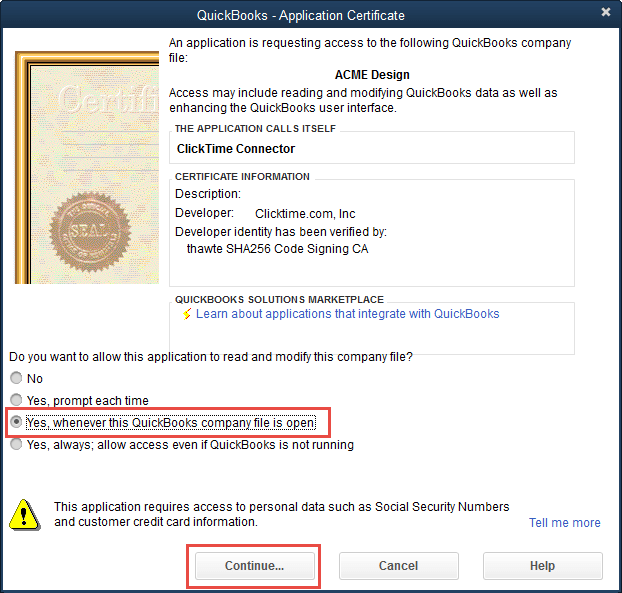Image resolution: width=622 pixels, height=593 pixels.
Task: Click "THE APPLICATION CALLS ITSELF" heading
Action: [x=255, y=129]
